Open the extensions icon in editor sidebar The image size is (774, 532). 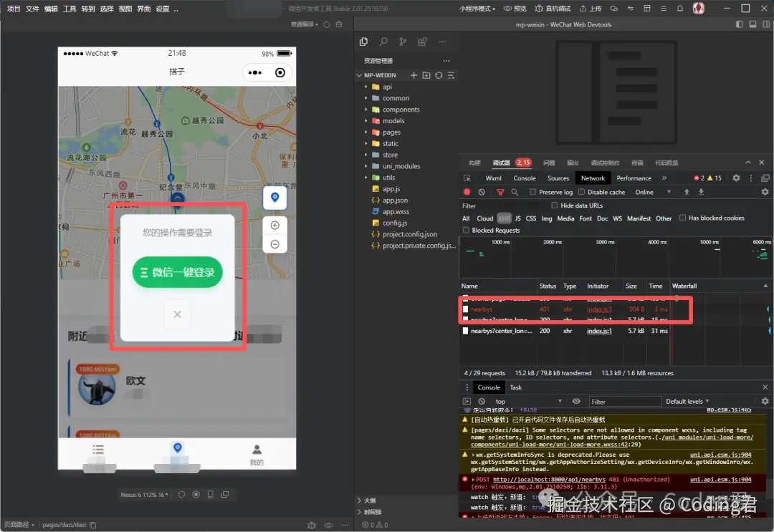click(423, 42)
